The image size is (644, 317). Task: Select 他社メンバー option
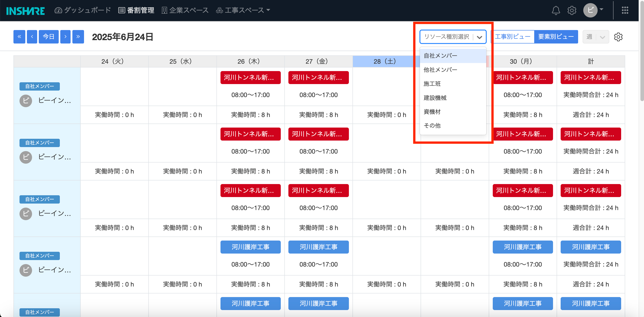pos(453,70)
